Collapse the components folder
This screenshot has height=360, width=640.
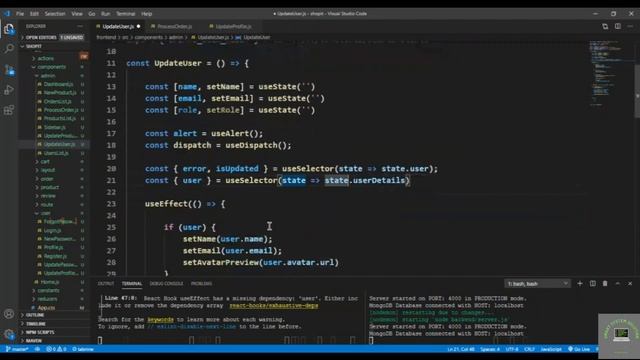pos(51,67)
